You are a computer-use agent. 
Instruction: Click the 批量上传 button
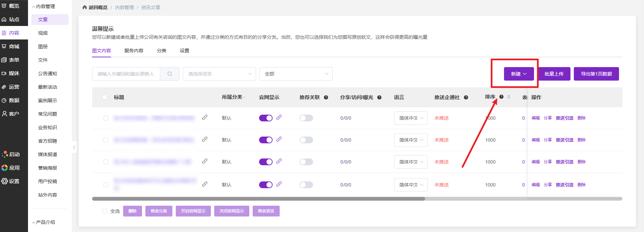pos(554,74)
